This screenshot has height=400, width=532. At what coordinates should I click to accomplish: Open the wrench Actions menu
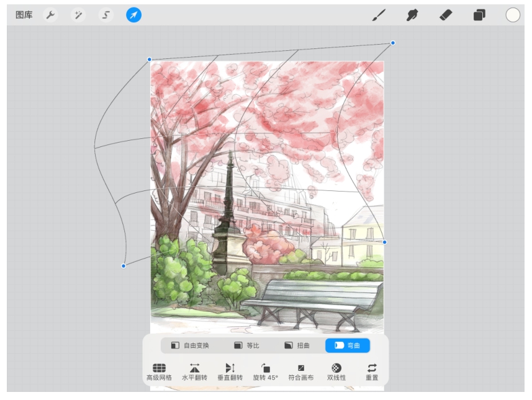[x=50, y=15]
